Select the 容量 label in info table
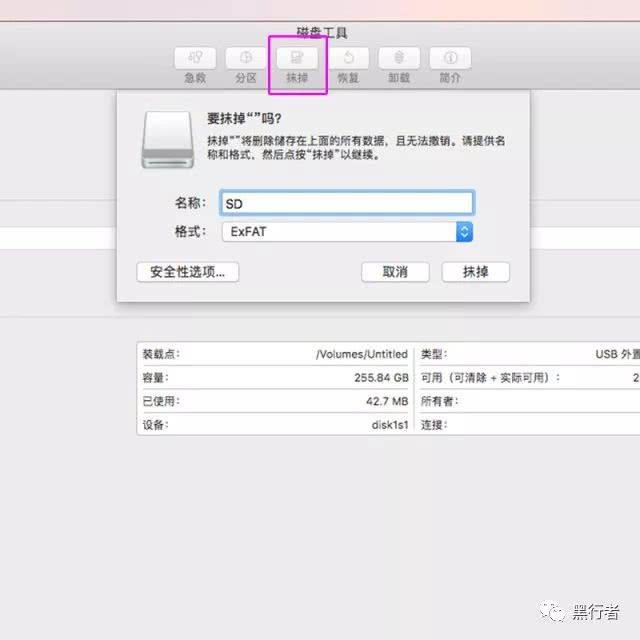Image resolution: width=640 pixels, height=640 pixels. [156, 378]
